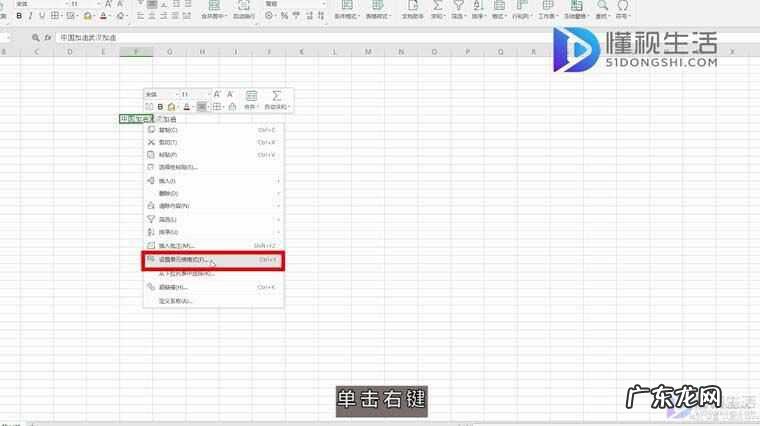The height and width of the screenshot is (426, 760).
Task: Click the Find magnifier icon
Action: tap(602, 6)
